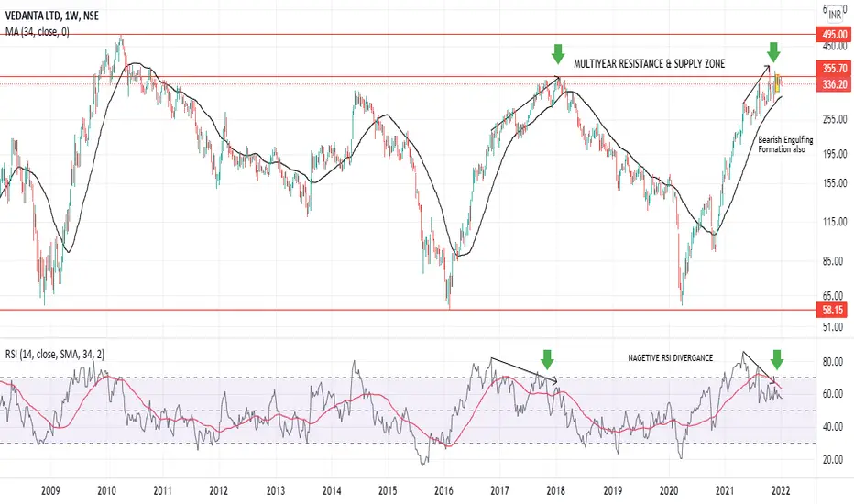The height and width of the screenshot is (504, 854).
Task: Select the 2021 year marker
Action: click(x=725, y=491)
